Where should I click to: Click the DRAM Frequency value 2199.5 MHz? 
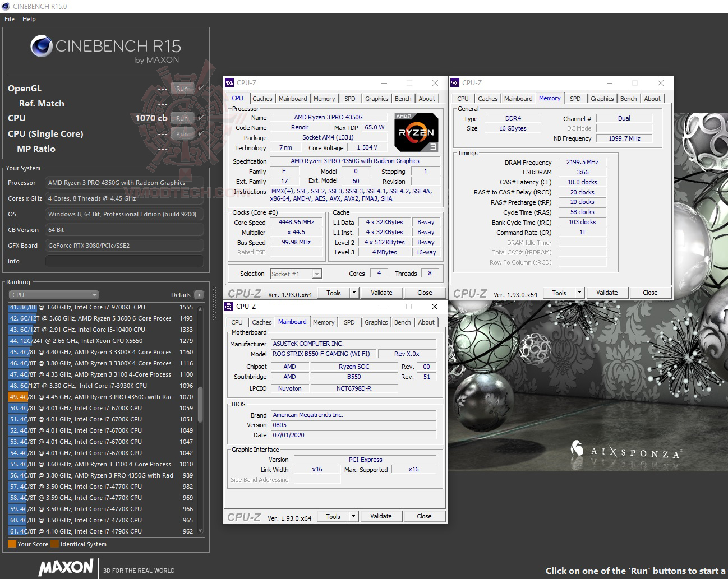pos(582,162)
